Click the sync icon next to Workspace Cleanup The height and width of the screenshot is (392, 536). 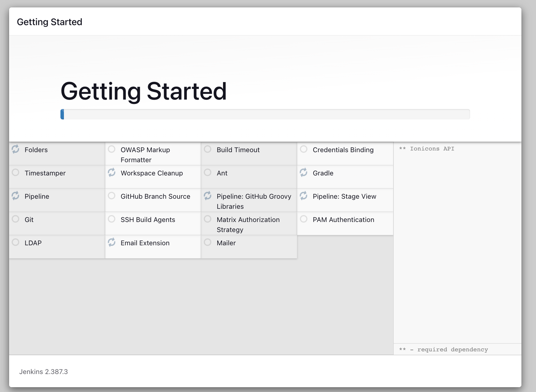click(111, 172)
